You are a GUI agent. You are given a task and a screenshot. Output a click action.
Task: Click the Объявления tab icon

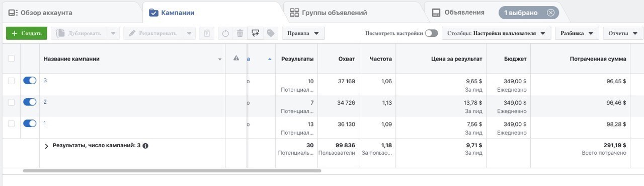pyautogui.click(x=436, y=13)
